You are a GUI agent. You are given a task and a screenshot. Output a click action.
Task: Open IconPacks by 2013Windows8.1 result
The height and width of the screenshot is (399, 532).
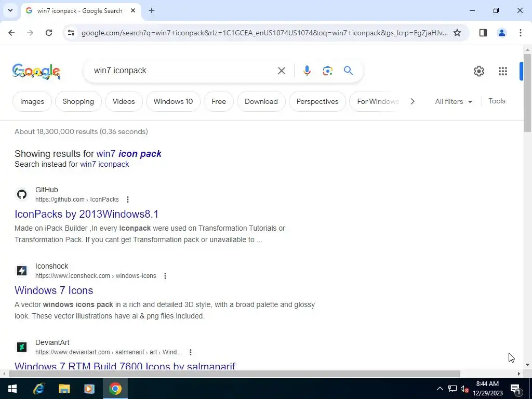point(87,214)
